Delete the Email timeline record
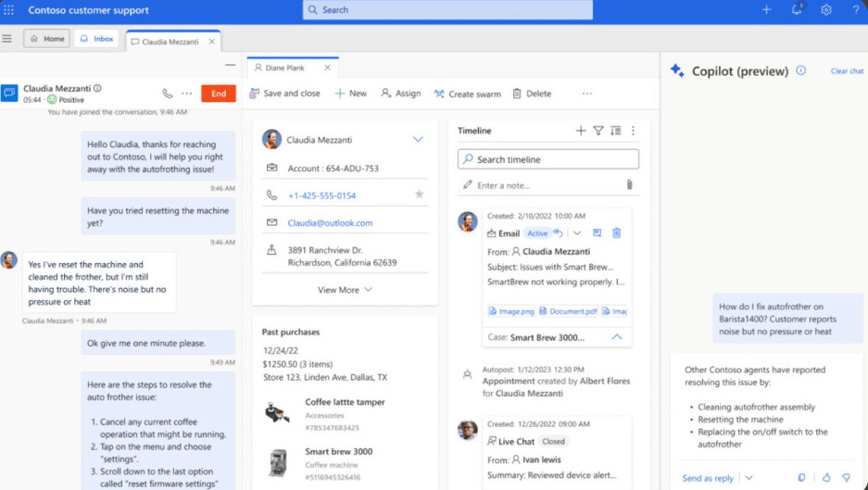 (616, 233)
